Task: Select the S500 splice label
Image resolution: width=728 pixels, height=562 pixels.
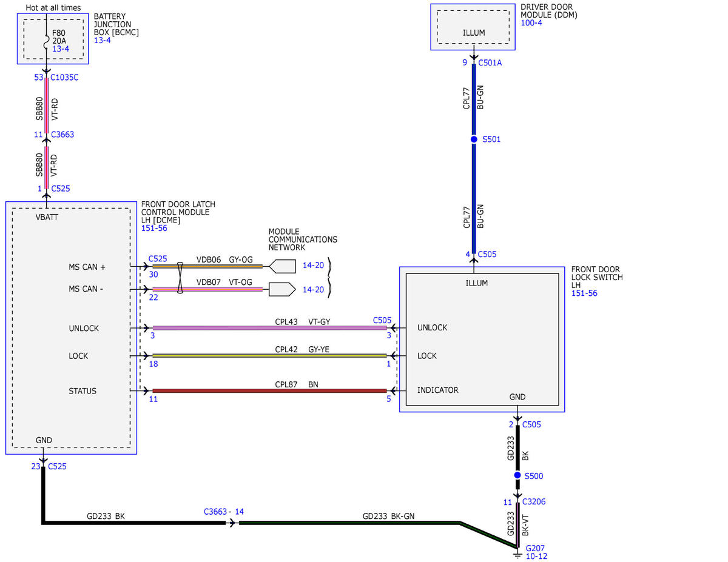Action: tap(534, 476)
